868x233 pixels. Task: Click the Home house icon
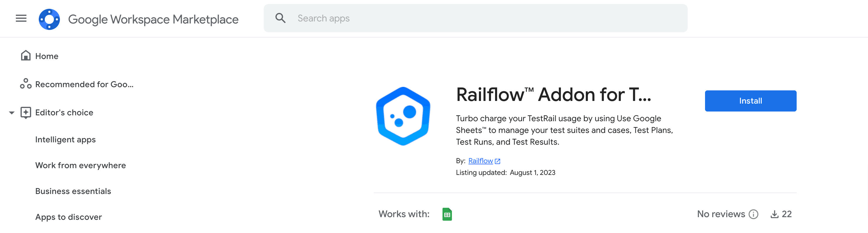coord(26,55)
